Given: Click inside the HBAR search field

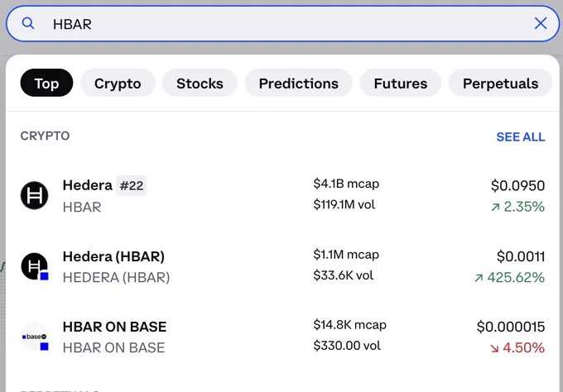Looking at the screenshot, I should [282, 24].
